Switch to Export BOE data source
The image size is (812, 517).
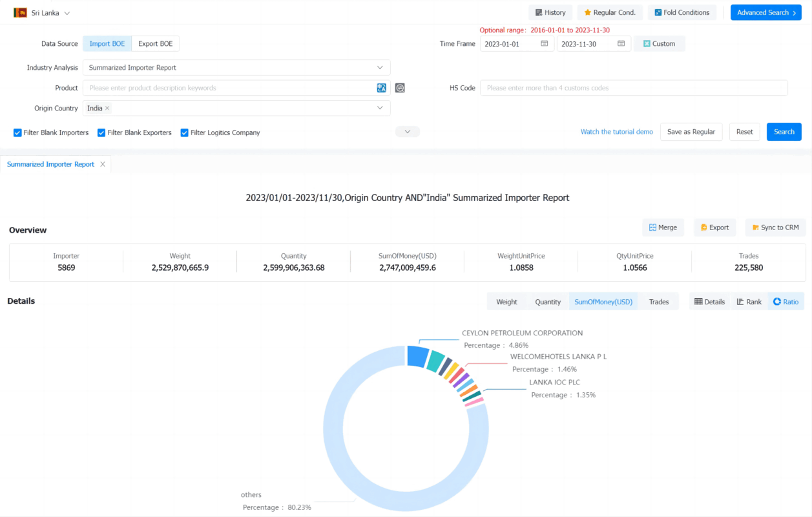click(x=156, y=44)
